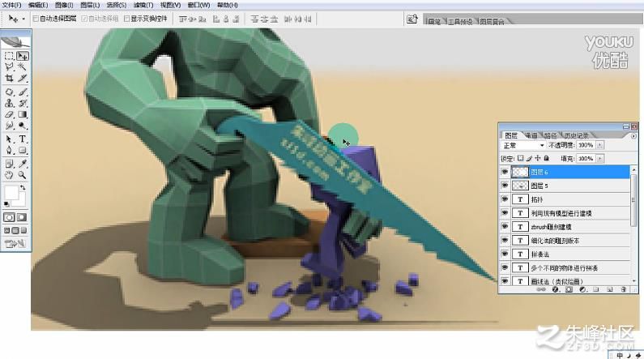Viewport: 644px width, 359px height.
Task: Toggle lock transparent pixels in Layers panel
Action: tap(521, 158)
